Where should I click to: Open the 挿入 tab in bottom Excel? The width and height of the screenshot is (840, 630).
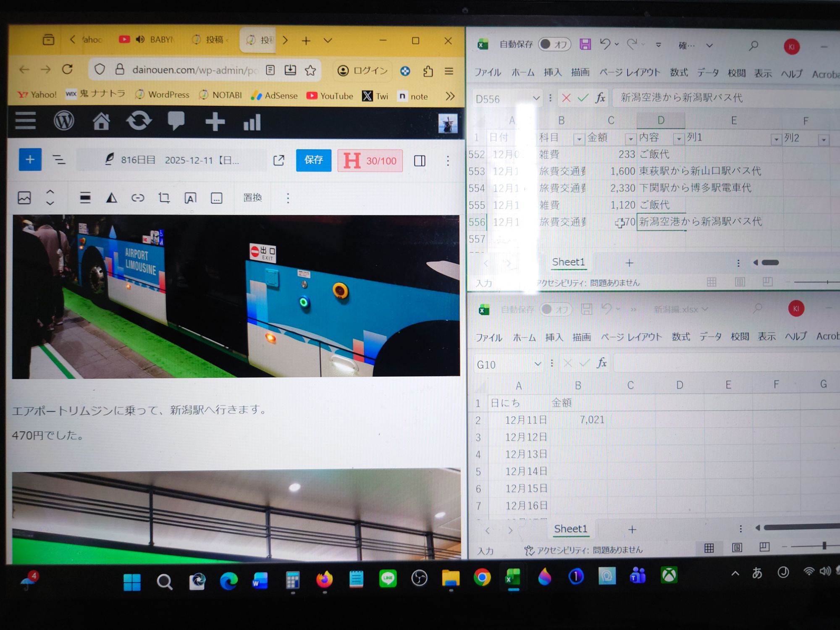click(x=554, y=337)
